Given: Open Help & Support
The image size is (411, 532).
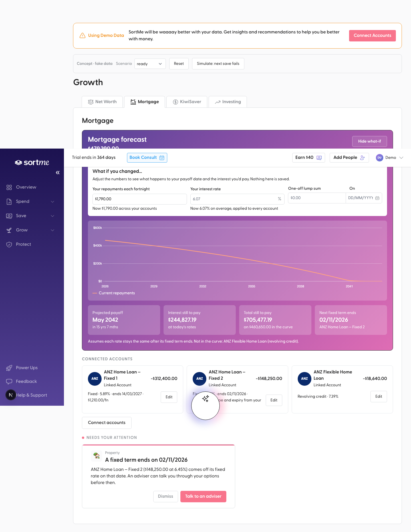Looking at the screenshot, I should point(31,395).
